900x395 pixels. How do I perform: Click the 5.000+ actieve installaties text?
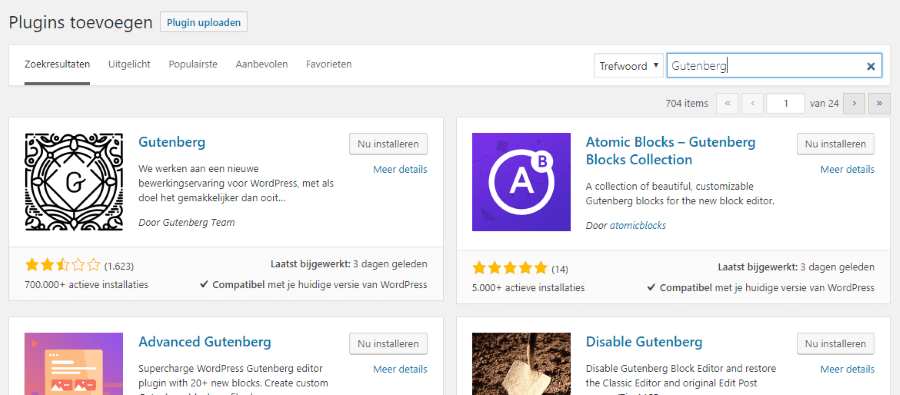528,288
